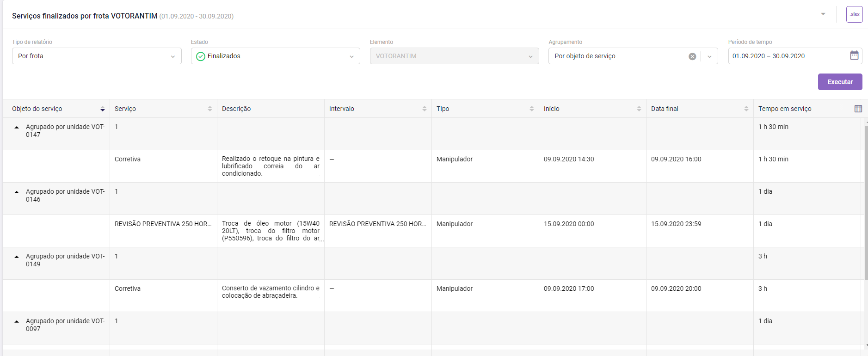The height and width of the screenshot is (356, 868).
Task: Sort table by Início column arrows
Action: coord(639,109)
